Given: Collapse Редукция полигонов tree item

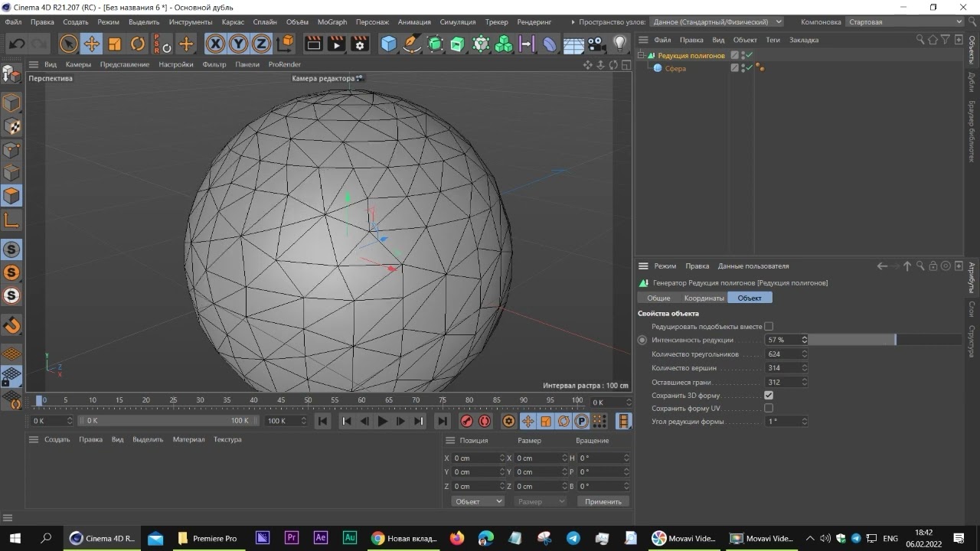Looking at the screenshot, I should (x=642, y=55).
